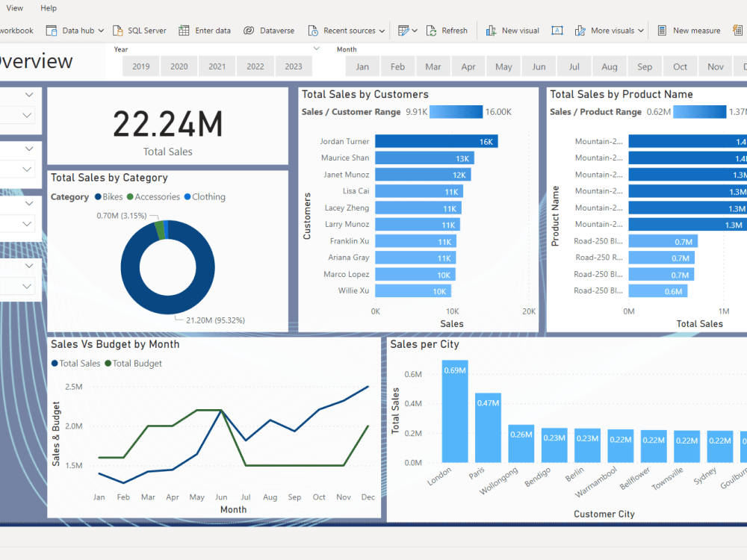Viewport: 747px width, 560px height.
Task: Select year 2021 in the Year slicer
Action: click(217, 66)
